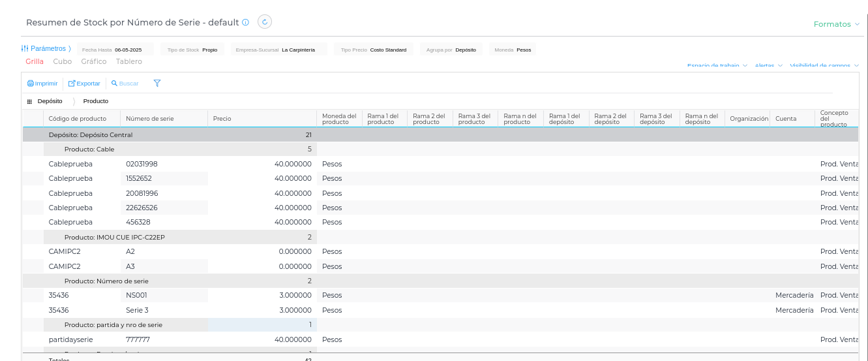Select the Producto grouping breadcrumb
Screen dimensions: 868x361
[96, 101]
